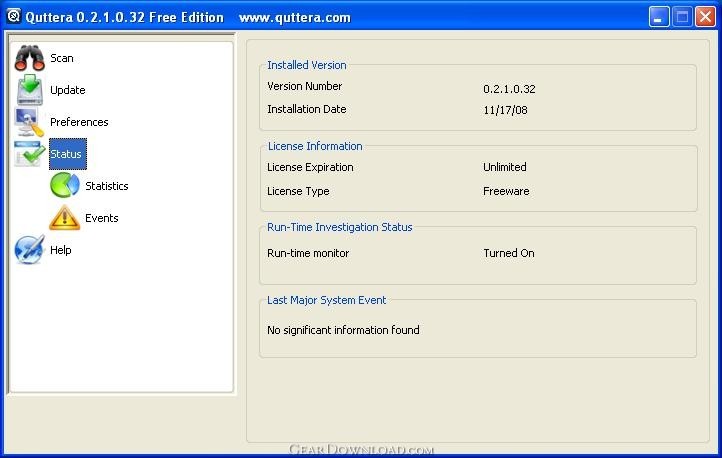722x458 pixels.
Task: Click the binoculars Scan icon
Action: coord(29,58)
